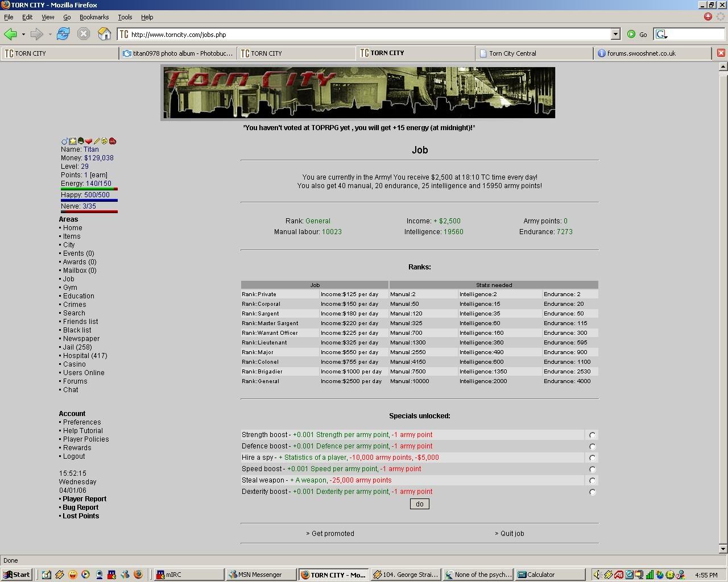The width and height of the screenshot is (728, 582).
Task: Expand the address bar URL dropdown
Action: [615, 35]
